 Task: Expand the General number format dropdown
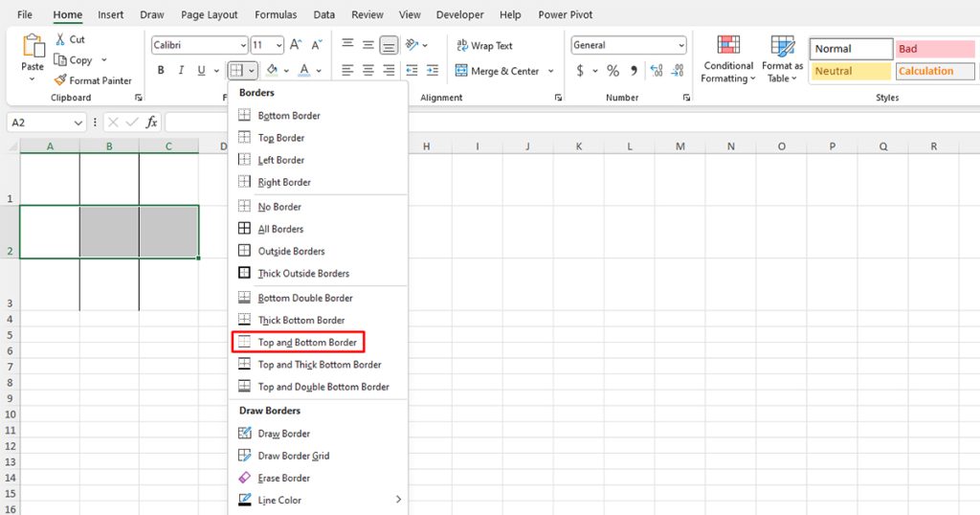[680, 45]
